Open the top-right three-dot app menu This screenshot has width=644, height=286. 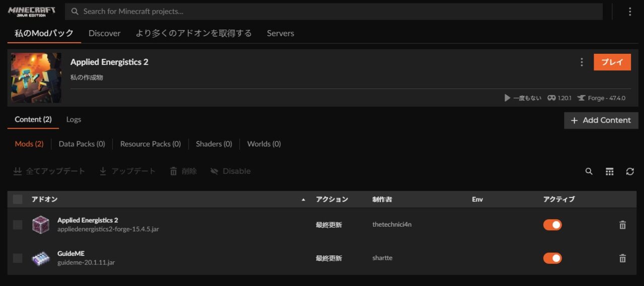coord(630,12)
